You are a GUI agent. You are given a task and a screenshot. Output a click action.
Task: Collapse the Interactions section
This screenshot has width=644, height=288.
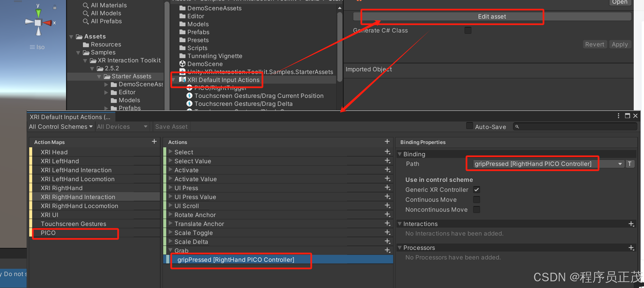(399, 224)
